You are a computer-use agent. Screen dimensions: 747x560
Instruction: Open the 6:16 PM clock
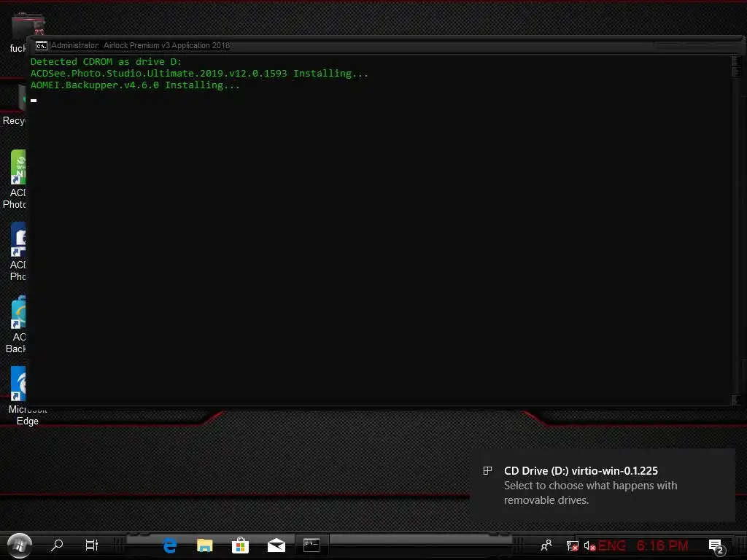662,545
